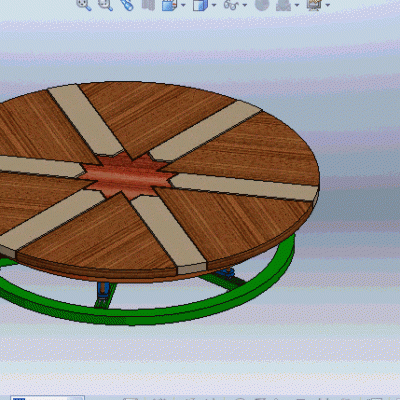Expand the View Settings dropdown arrow
The width and height of the screenshot is (400, 400).
[x=328, y=5]
